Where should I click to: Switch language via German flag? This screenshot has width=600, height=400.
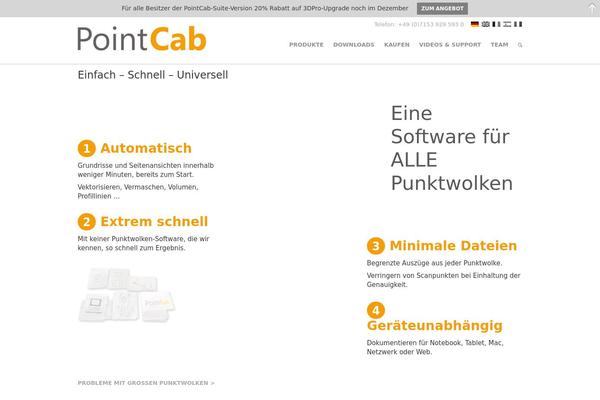(x=475, y=24)
